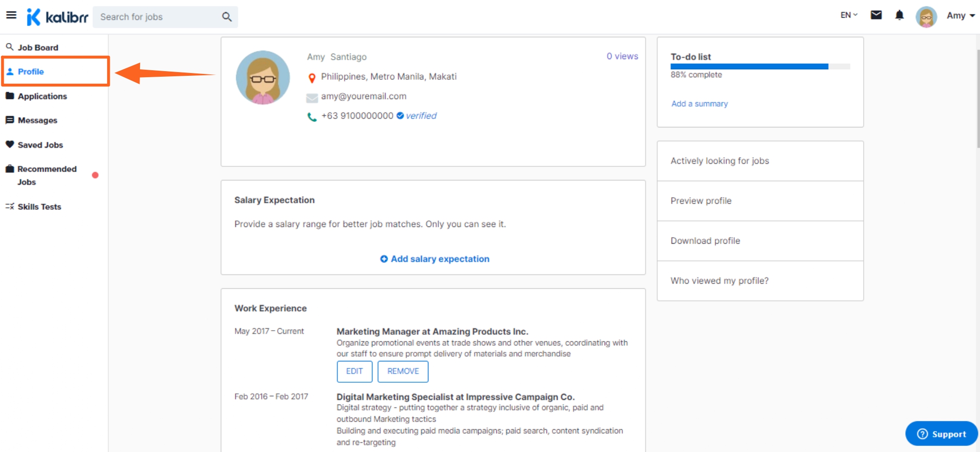Viewport: 980px width, 452px height.
Task: Open Skills Tests in the sidebar
Action: tap(39, 207)
